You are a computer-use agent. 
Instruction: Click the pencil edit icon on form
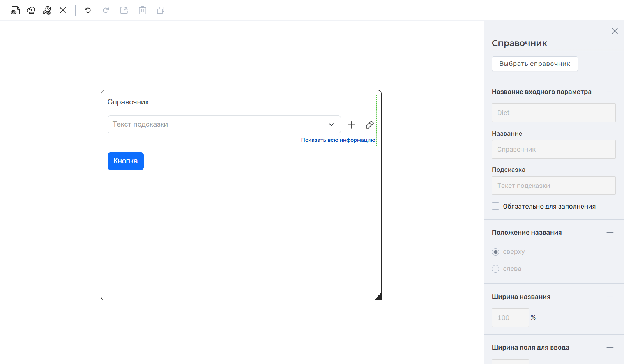pos(369,125)
